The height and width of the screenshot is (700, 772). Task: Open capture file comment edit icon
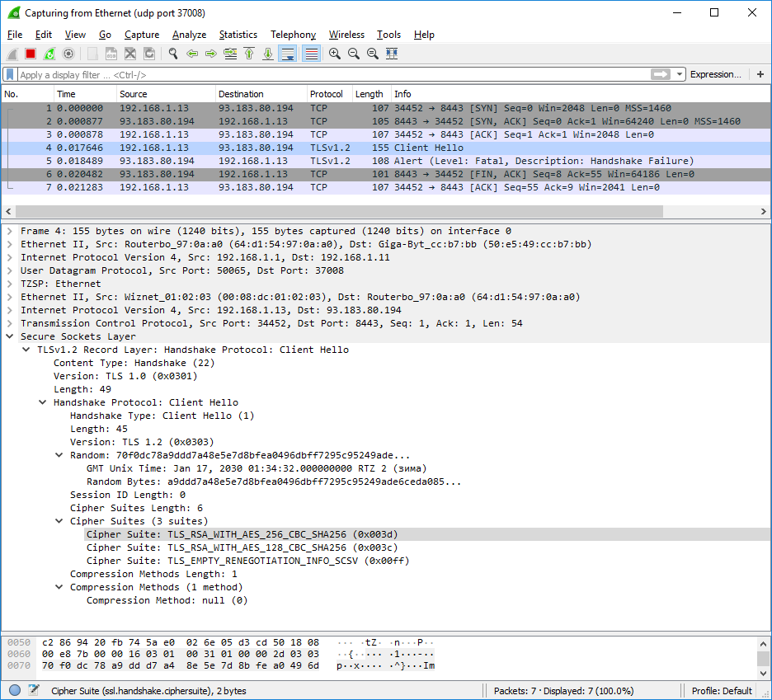coord(34,690)
